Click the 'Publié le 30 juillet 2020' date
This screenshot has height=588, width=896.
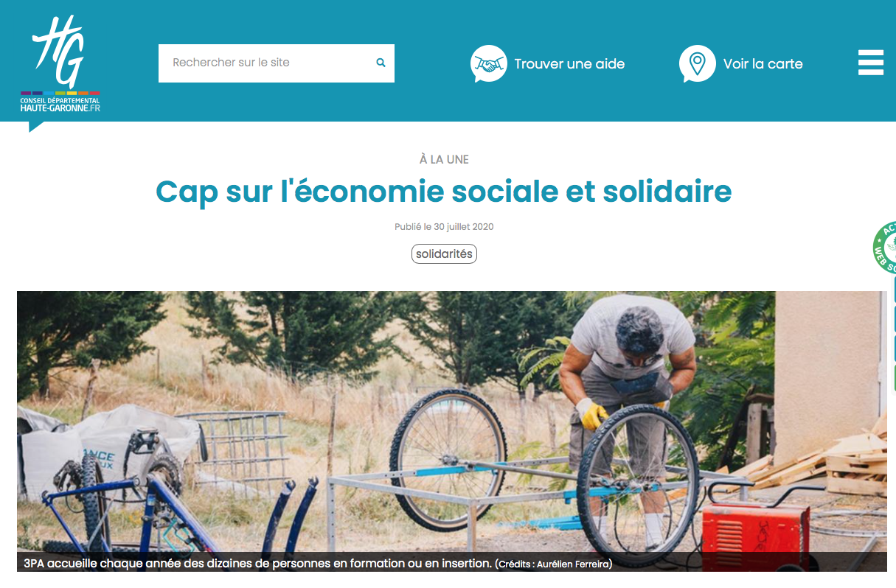point(444,227)
